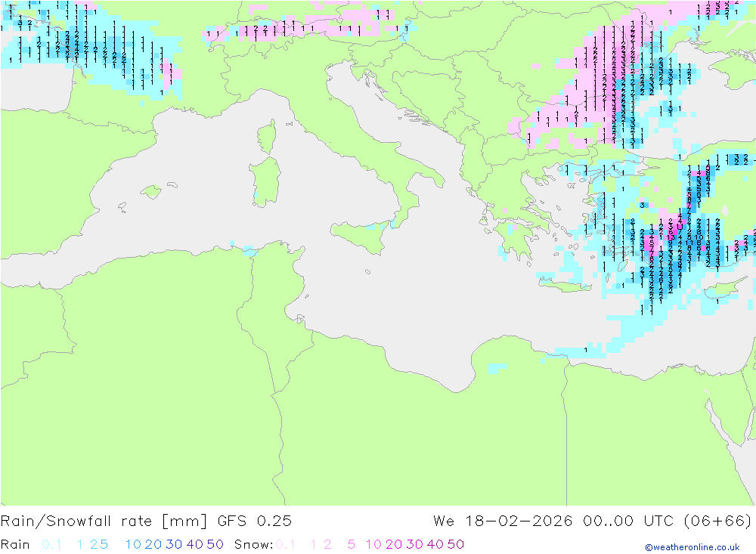The height and width of the screenshot is (554, 756).
Task: Click the island of Cyprus on the map
Action: [x=725, y=288]
